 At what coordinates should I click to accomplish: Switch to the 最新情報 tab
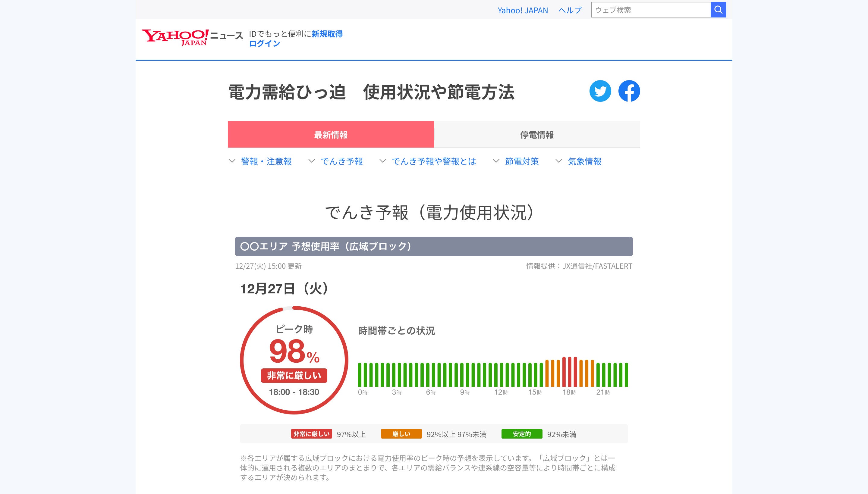pos(331,135)
